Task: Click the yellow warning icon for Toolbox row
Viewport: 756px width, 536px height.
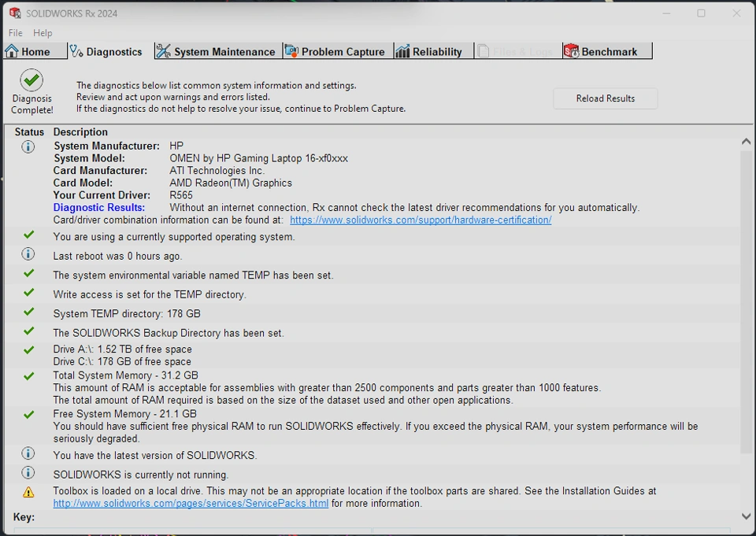Action: tap(28, 492)
